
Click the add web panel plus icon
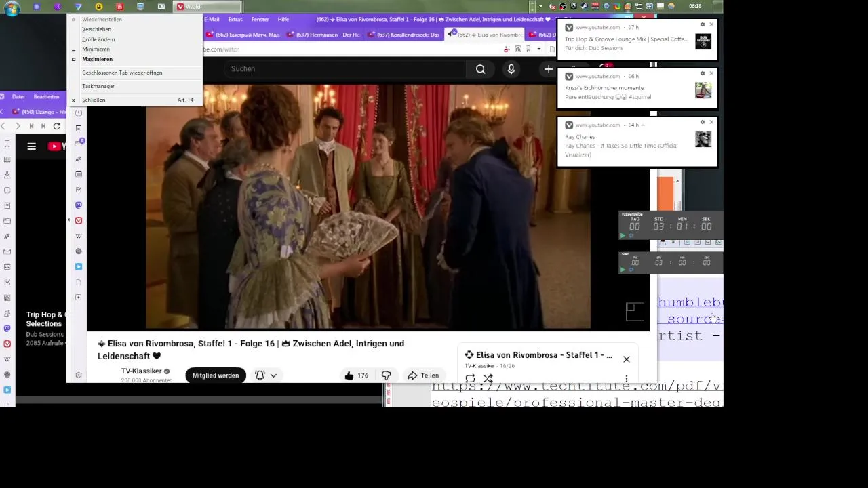click(79, 298)
